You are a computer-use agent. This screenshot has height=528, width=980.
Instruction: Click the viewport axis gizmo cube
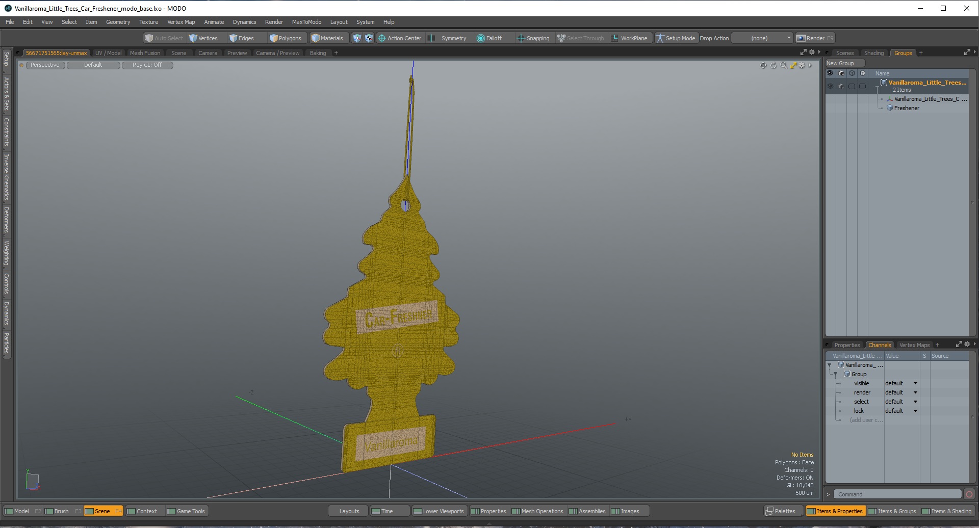(32, 481)
